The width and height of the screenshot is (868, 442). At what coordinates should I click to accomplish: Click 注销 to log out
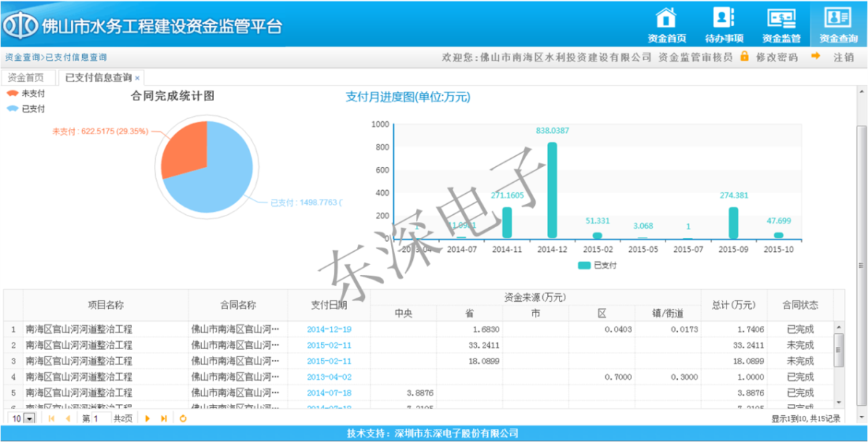pos(843,57)
